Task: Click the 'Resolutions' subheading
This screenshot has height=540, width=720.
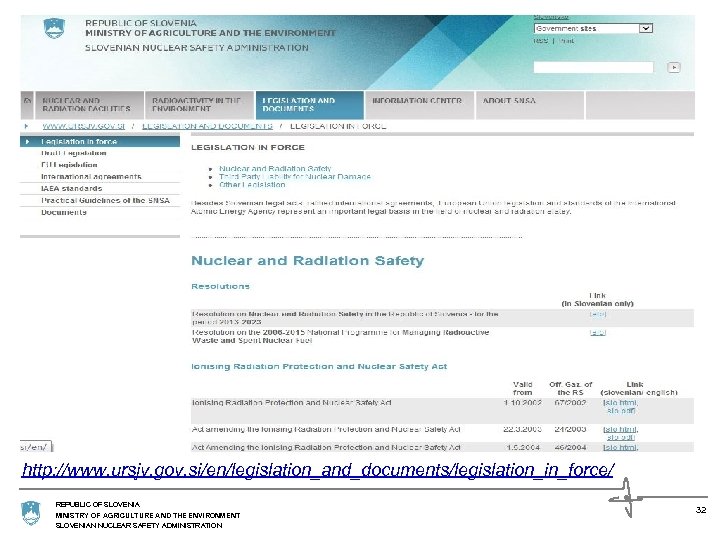Action: [220, 287]
